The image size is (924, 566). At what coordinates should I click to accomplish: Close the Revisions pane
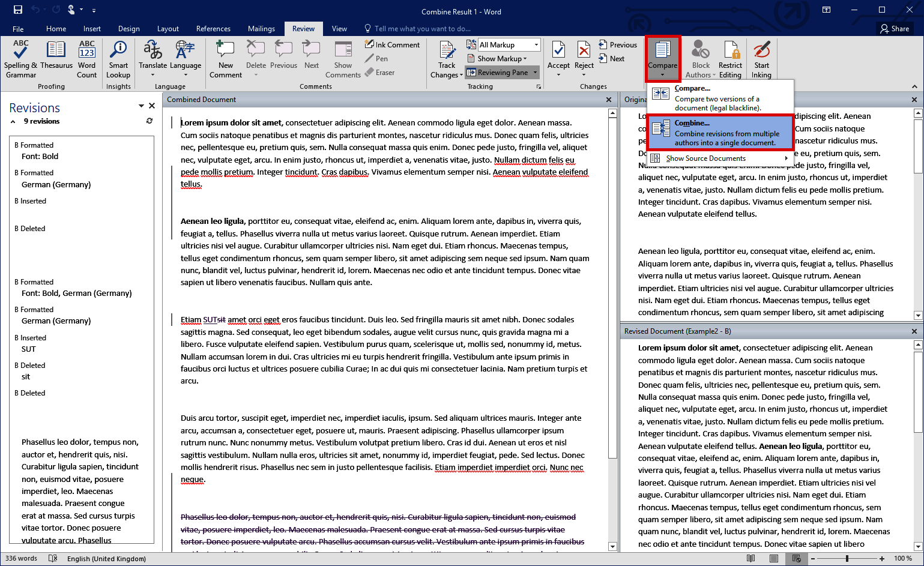[152, 106]
